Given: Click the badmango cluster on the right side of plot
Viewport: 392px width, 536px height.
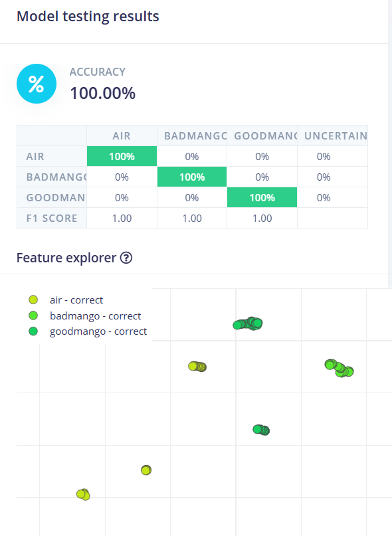Looking at the screenshot, I should (x=339, y=368).
